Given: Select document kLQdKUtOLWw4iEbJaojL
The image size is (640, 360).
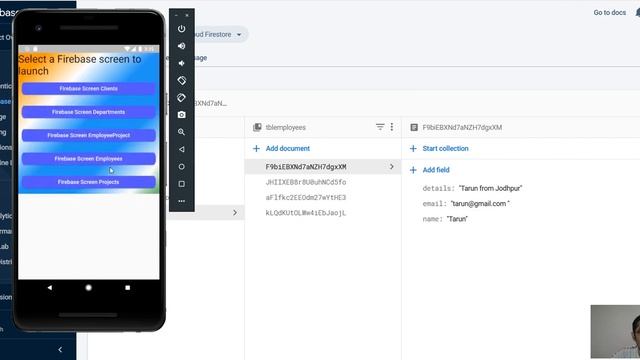Looking at the screenshot, I should tap(306, 213).
